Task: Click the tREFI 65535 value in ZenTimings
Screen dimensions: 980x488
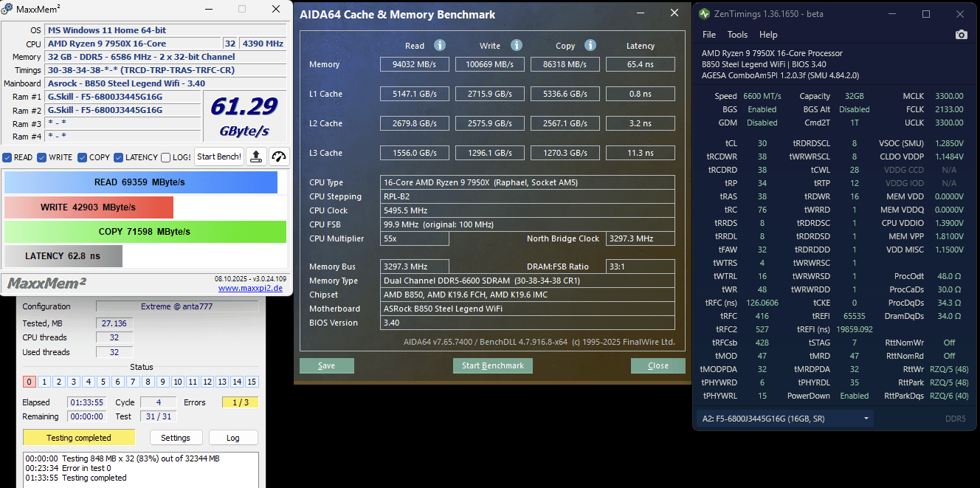Action: 854,315
